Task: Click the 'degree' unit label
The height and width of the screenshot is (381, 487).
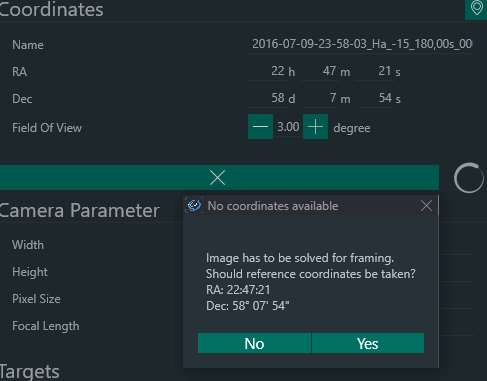Action: tap(352, 128)
